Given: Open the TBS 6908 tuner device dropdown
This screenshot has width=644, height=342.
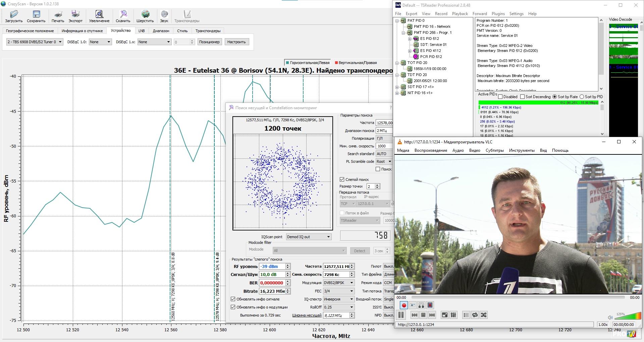Looking at the screenshot, I should (35, 42).
